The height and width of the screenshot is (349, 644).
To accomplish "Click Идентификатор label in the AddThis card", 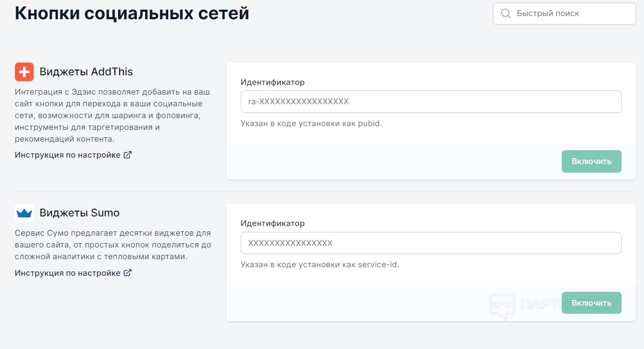I will [x=273, y=82].
